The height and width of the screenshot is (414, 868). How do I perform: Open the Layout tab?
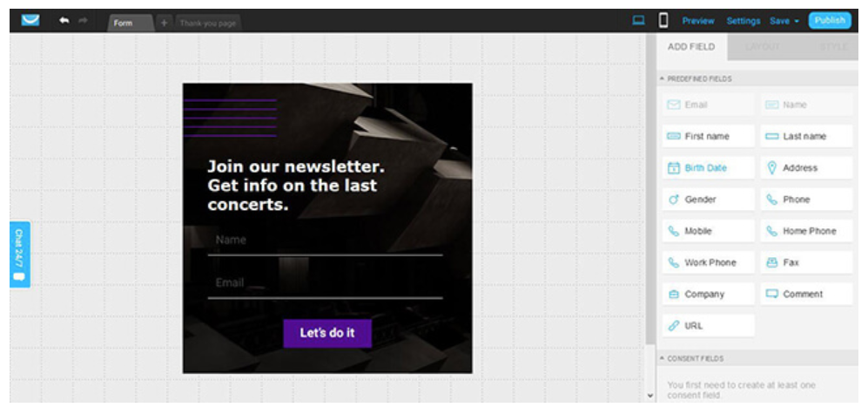tap(762, 47)
